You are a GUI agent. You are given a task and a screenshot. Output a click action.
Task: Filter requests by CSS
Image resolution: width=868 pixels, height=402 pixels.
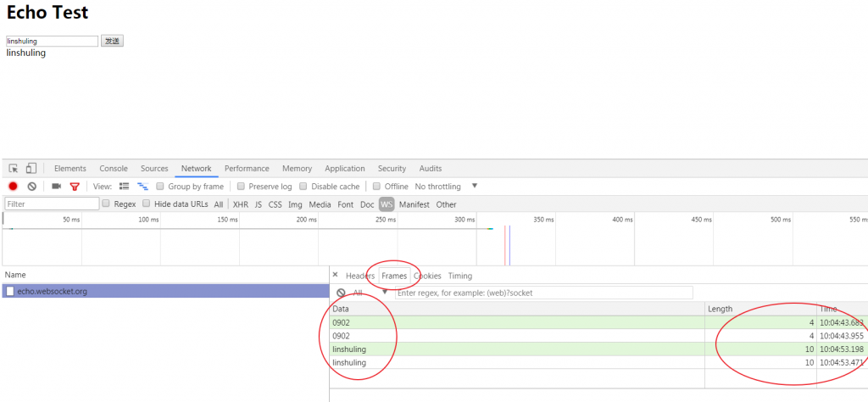tap(275, 204)
